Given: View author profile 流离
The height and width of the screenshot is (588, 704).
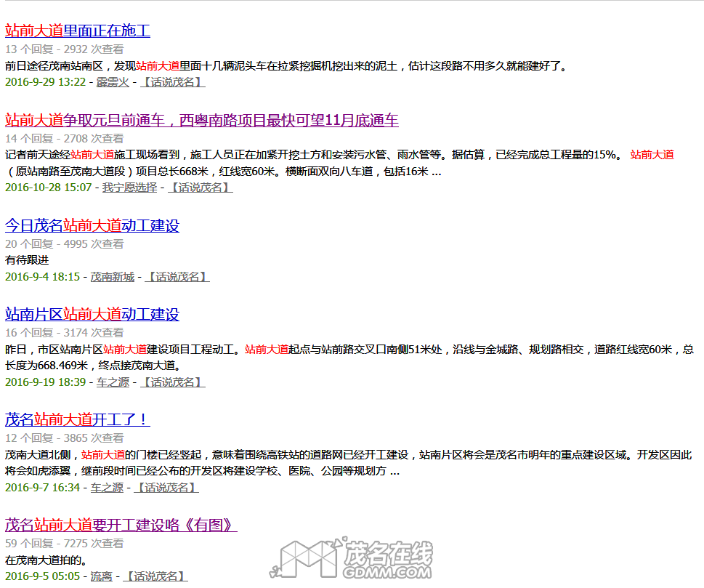Looking at the screenshot, I should coord(101,576).
